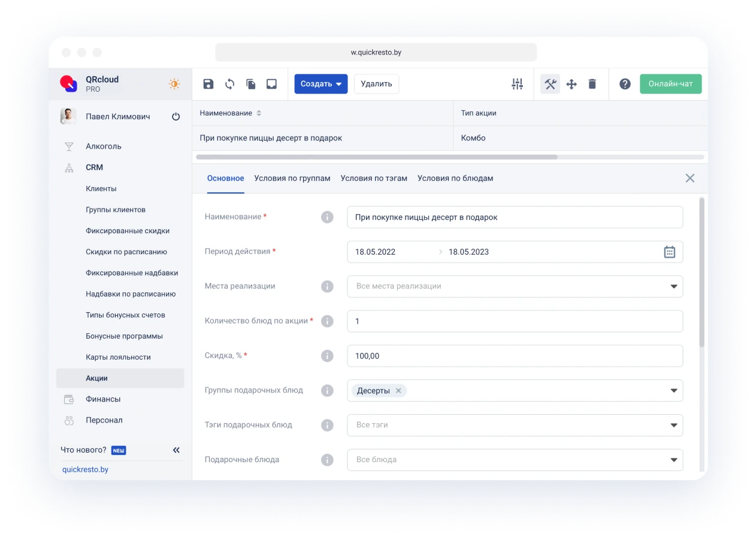Toggle the sun theme switch icon
The image size is (756, 540).
point(174,84)
